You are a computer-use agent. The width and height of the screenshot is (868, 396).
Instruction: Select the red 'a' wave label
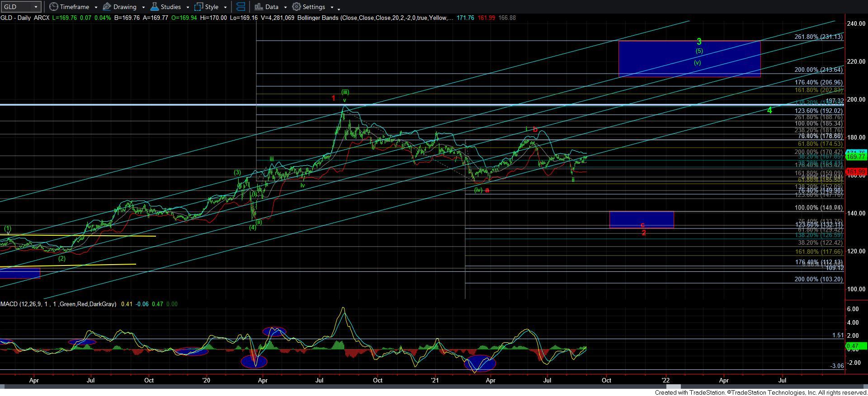coord(487,190)
